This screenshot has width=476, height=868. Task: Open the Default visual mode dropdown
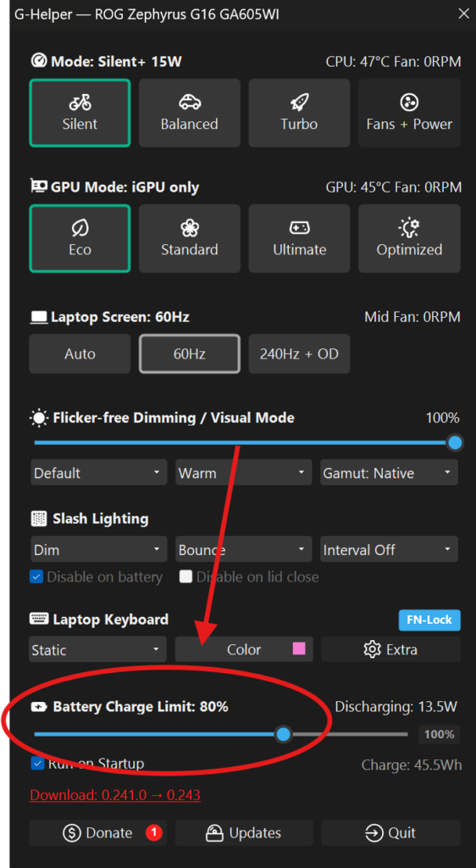click(98, 473)
